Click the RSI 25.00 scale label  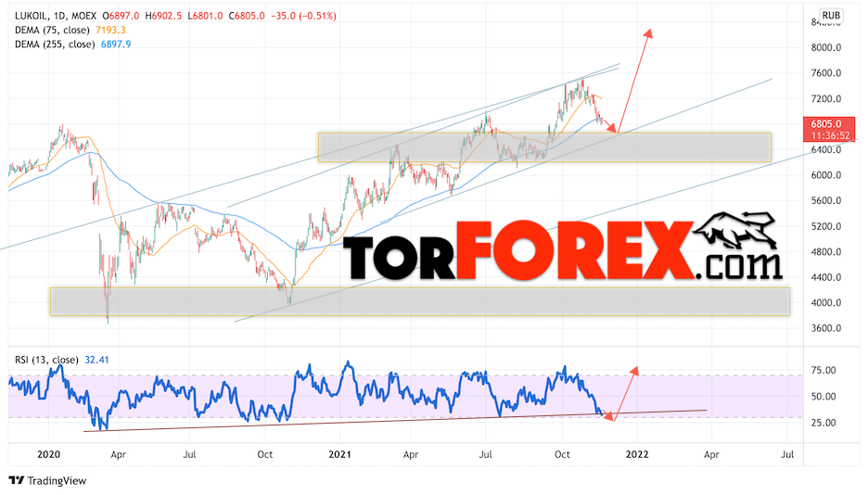(x=823, y=423)
